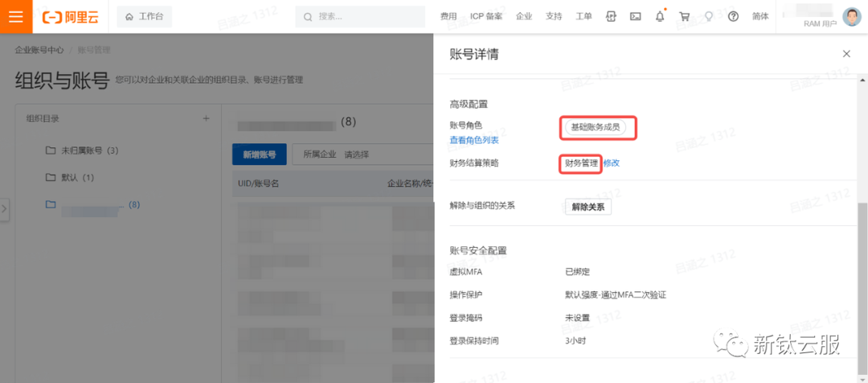Viewport: 868px width, 383px height.
Task: Open the 所属企业 请选择 dropdown
Action: (x=362, y=154)
